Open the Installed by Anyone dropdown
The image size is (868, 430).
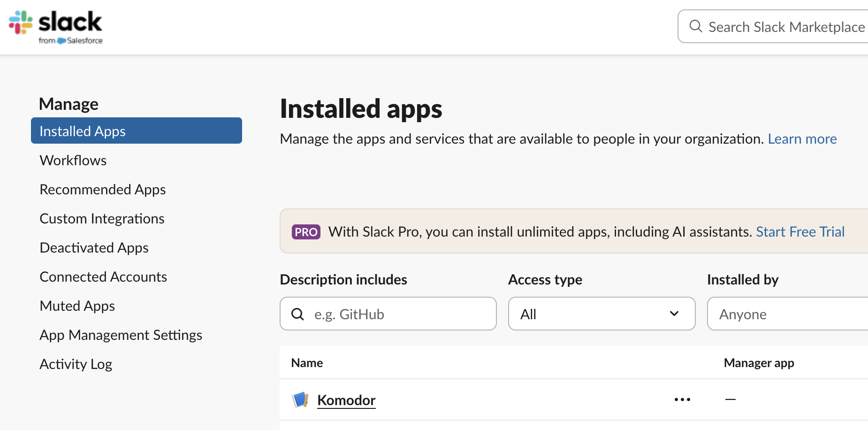tap(787, 314)
